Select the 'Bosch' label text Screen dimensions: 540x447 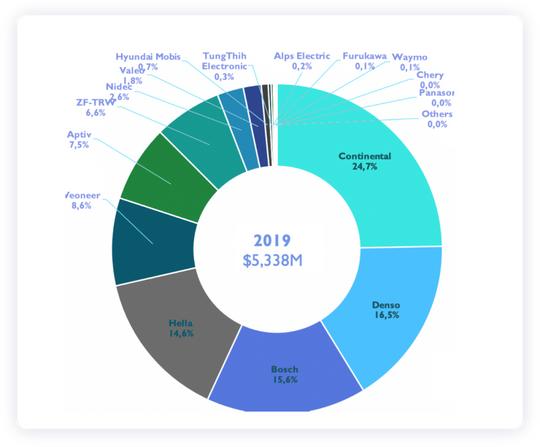coord(285,369)
